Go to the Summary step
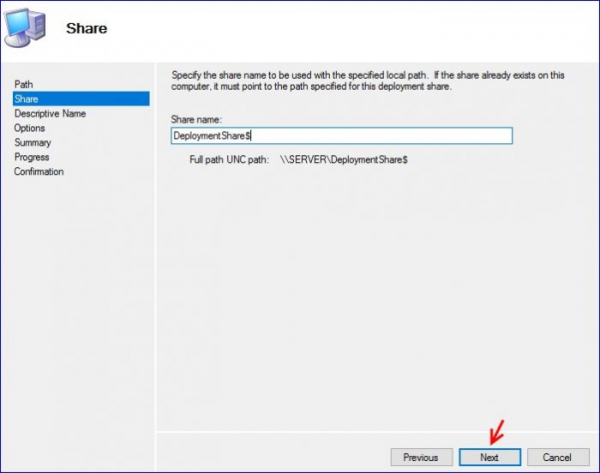This screenshot has height=473, width=600. coord(33,142)
